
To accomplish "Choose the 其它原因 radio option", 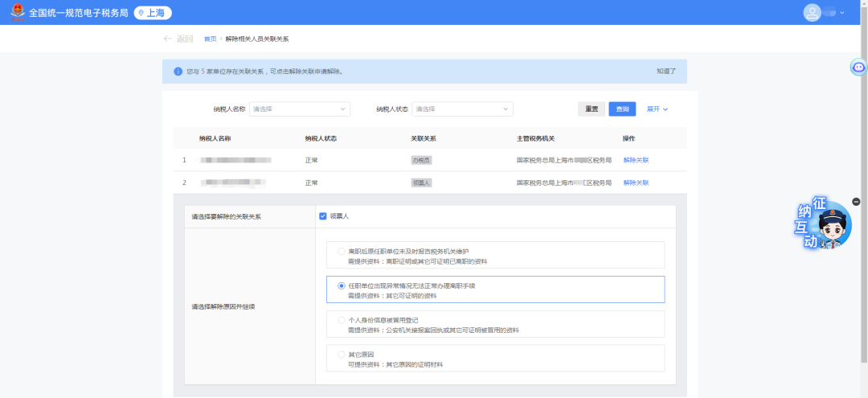I will 342,355.
